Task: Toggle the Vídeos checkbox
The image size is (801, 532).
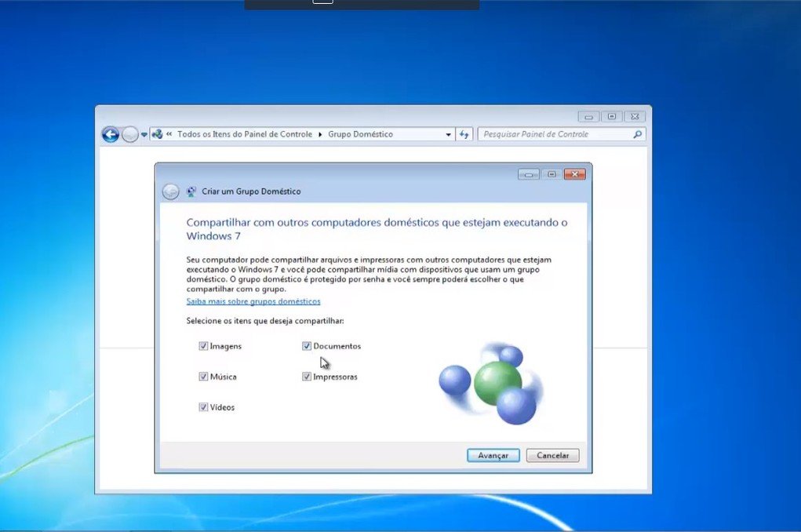Action: [203, 407]
